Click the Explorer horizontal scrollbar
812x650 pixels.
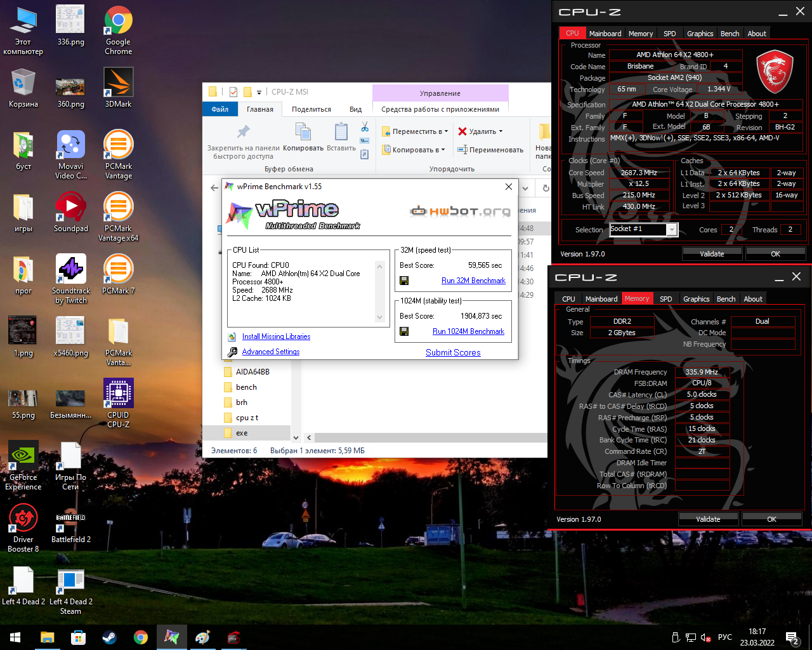coord(431,437)
